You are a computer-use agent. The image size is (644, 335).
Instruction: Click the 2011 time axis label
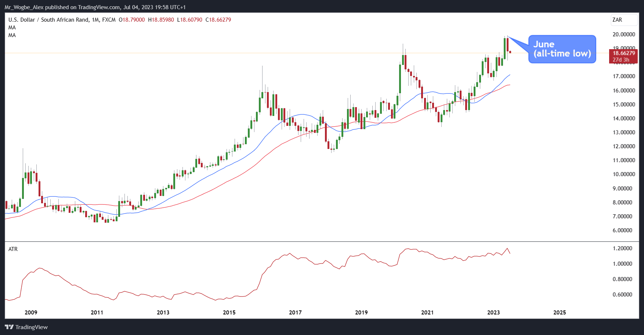pos(97,313)
